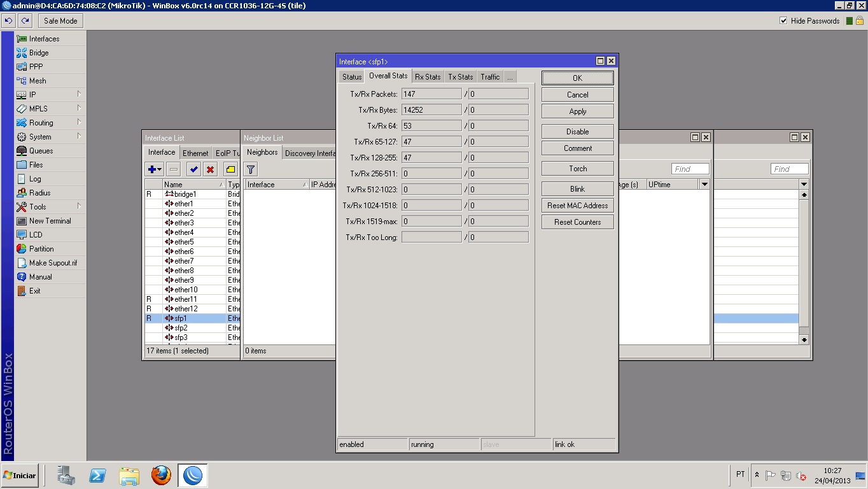Open Partition from the sidebar

(50, 249)
